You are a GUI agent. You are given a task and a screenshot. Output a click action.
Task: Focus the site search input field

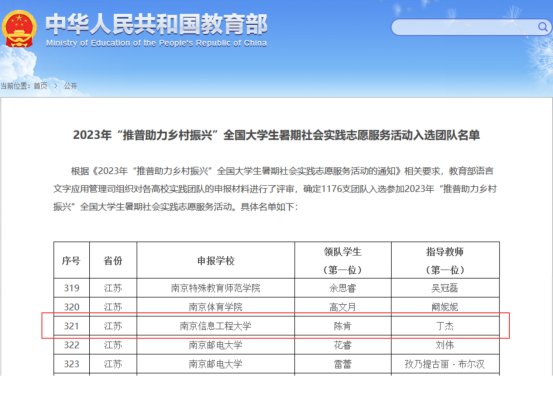[471, 27]
